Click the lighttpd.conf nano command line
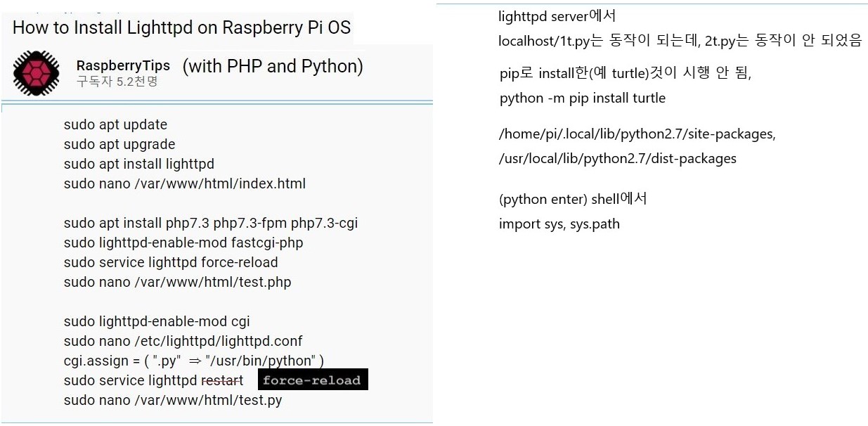 click(183, 341)
